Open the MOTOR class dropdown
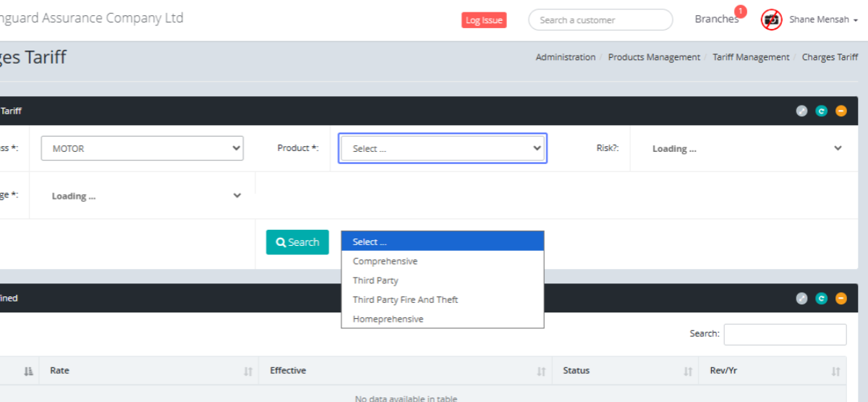This screenshot has width=868, height=402. tap(142, 148)
